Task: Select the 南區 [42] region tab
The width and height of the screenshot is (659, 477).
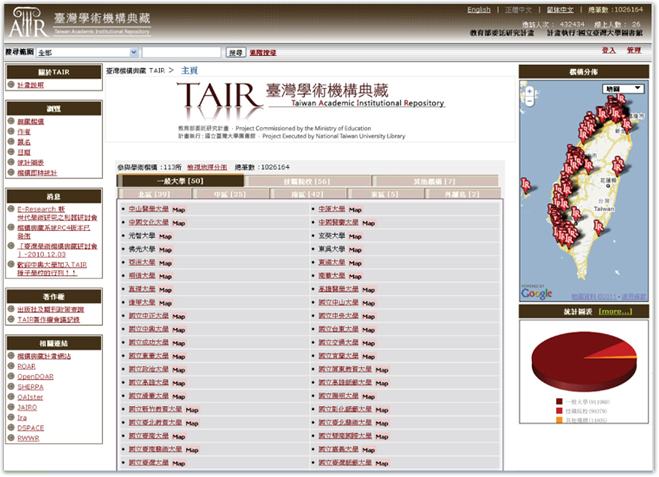Action: tap(307, 194)
